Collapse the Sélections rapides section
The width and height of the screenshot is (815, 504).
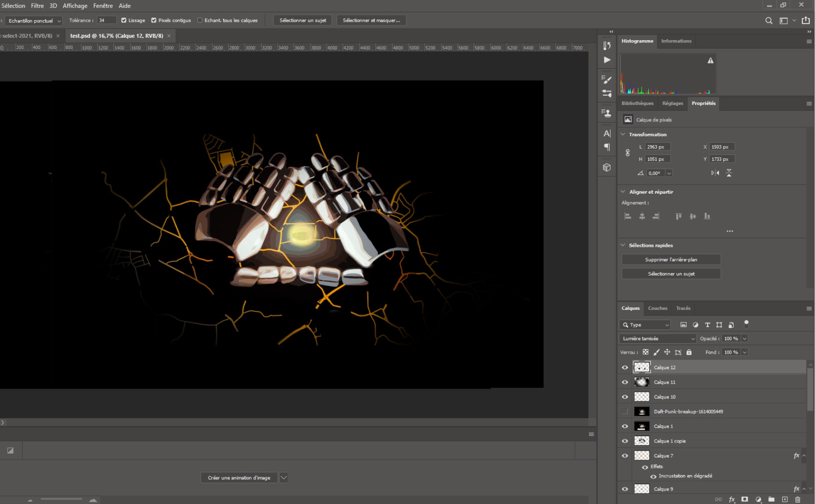[623, 245]
